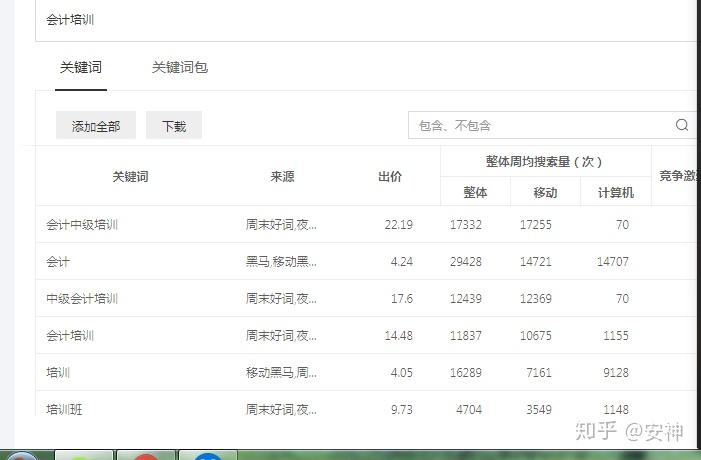Click overall search volume 17332
Screen dimensions: 701x460
[x=466, y=224]
